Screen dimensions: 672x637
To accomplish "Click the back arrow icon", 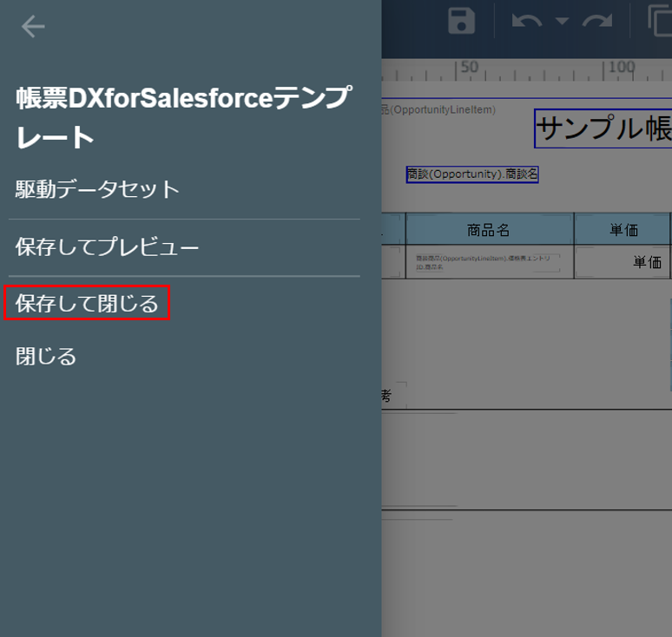I will (x=33, y=27).
